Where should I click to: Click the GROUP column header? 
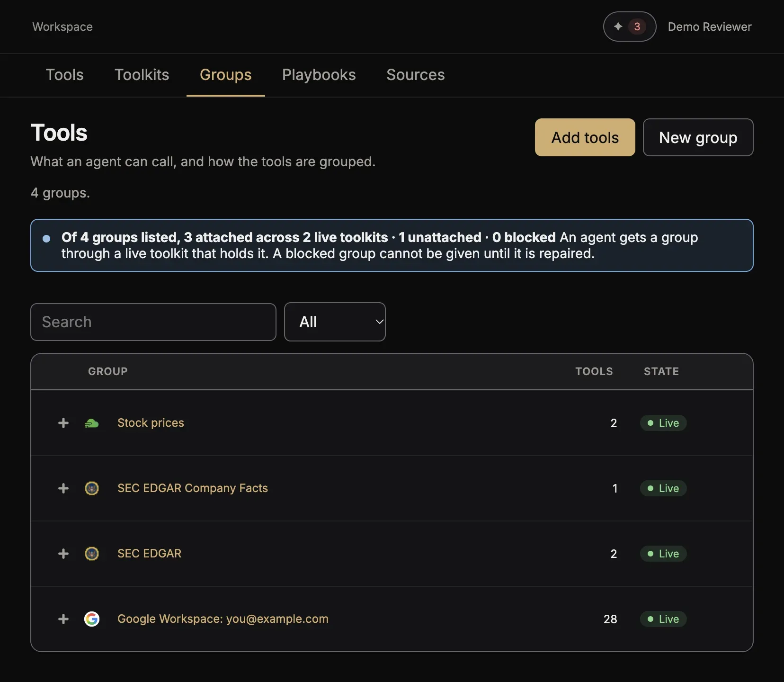coord(108,371)
